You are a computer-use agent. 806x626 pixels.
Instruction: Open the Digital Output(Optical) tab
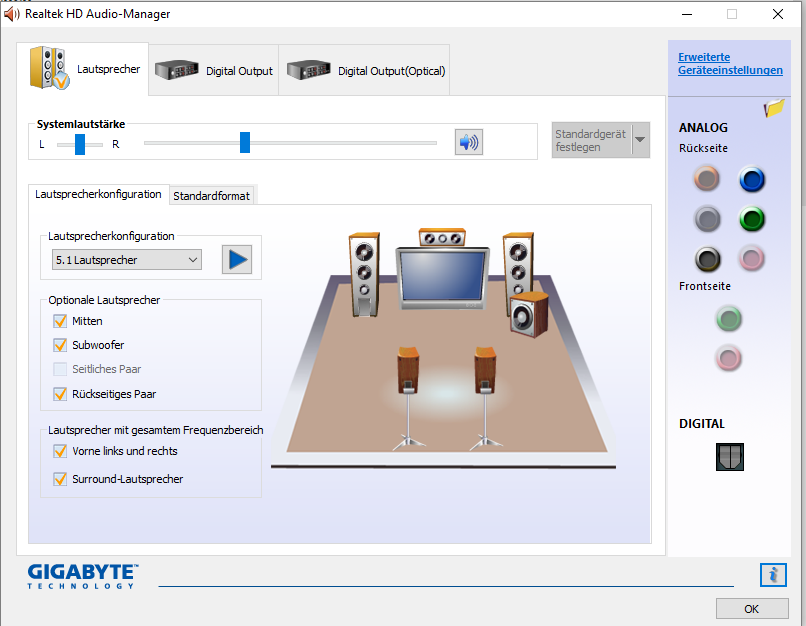364,70
